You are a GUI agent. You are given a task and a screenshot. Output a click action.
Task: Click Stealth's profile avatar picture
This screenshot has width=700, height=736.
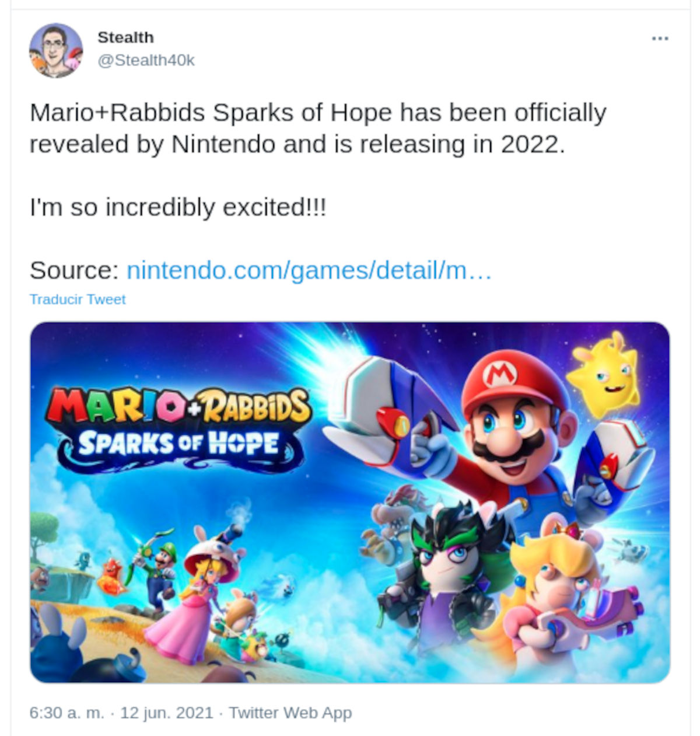click(x=56, y=50)
